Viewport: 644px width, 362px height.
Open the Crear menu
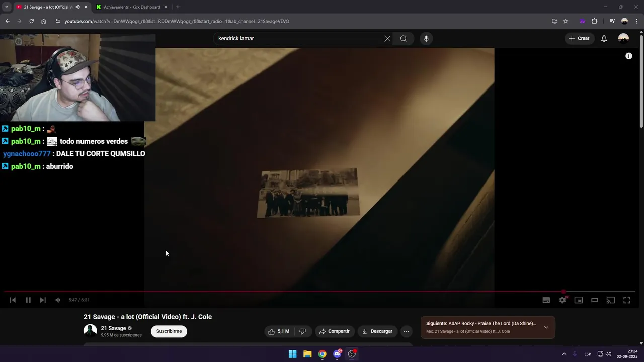579,39
